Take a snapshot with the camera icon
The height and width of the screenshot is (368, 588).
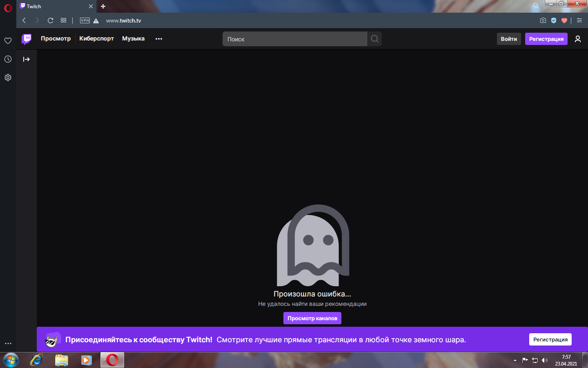(543, 20)
